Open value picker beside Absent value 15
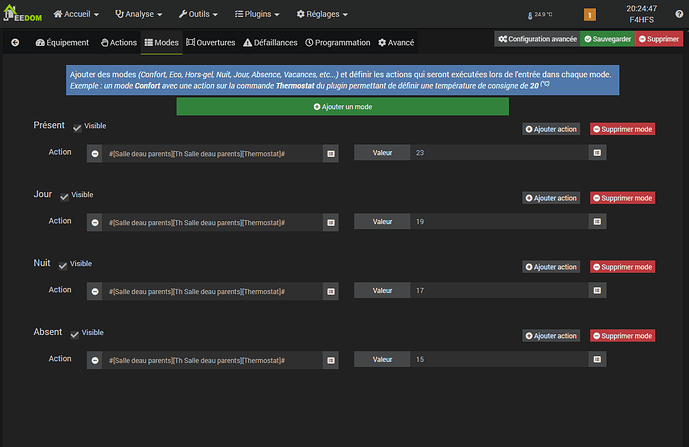689x447 pixels. coord(597,360)
